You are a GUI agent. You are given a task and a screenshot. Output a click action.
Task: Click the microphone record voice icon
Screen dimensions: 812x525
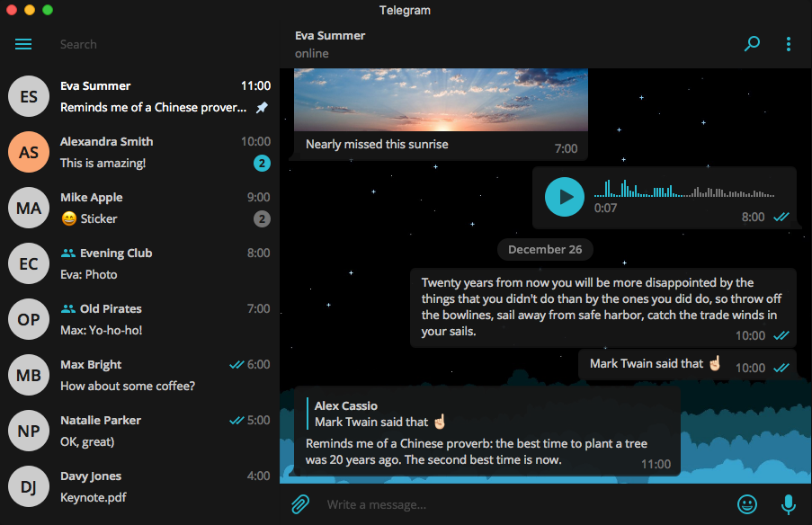point(789,503)
